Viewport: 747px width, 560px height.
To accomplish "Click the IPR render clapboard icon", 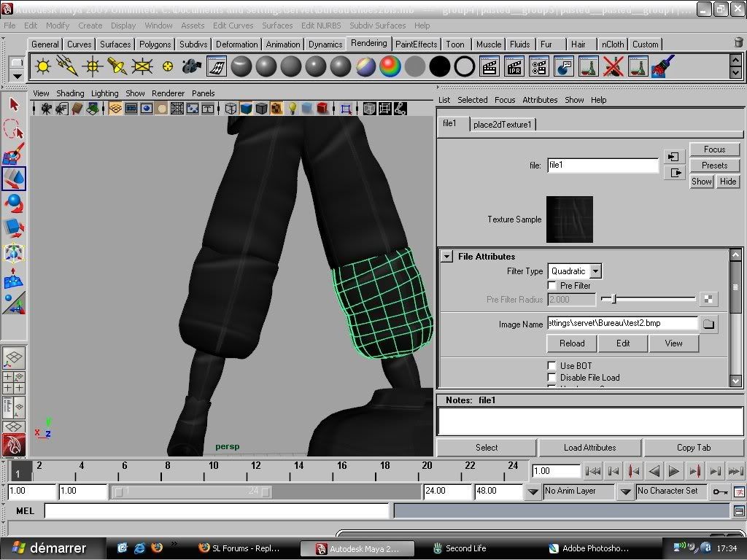I will (x=514, y=67).
